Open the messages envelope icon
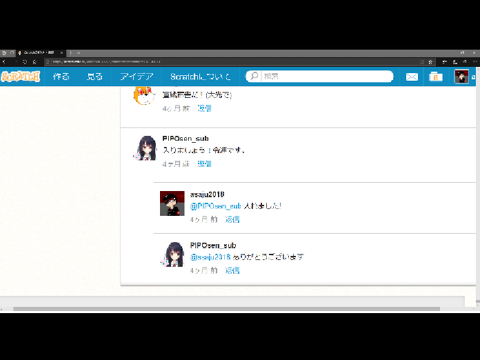Image resolution: width=480 pixels, height=360 pixels. (x=412, y=77)
